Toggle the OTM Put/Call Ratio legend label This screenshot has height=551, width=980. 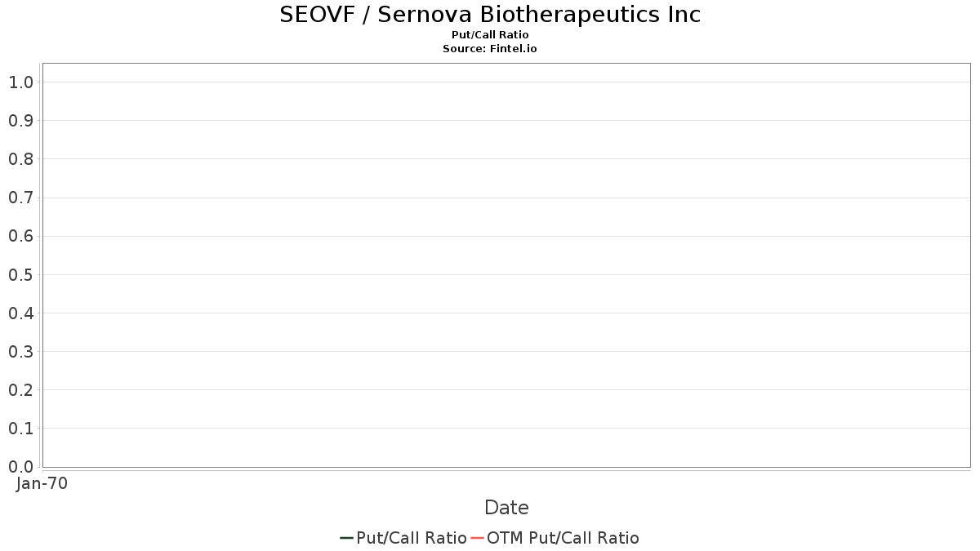563,538
